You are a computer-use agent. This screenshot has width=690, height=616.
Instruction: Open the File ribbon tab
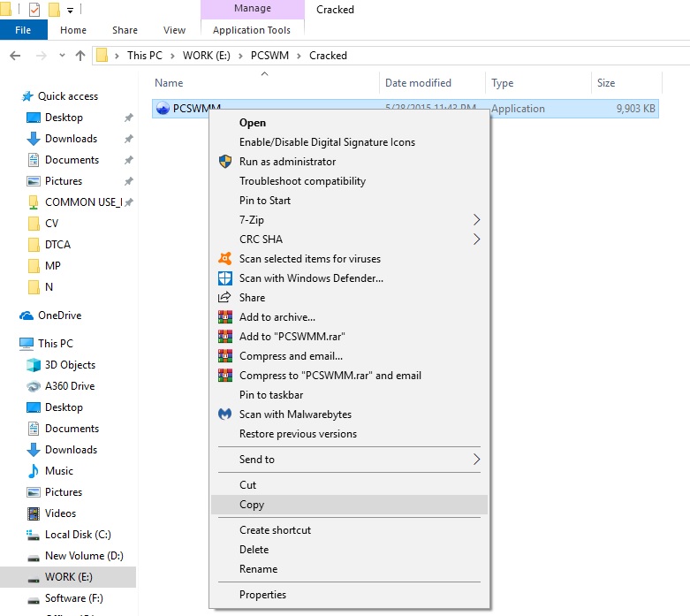click(23, 30)
